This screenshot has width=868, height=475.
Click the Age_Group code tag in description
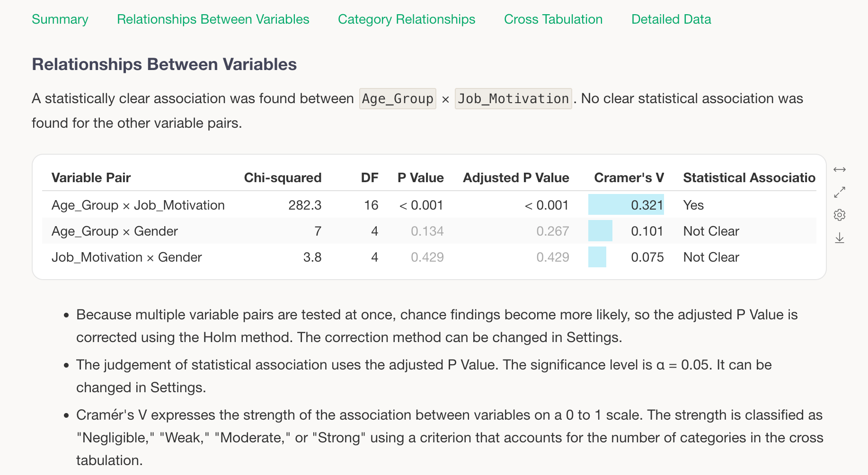tap(398, 99)
